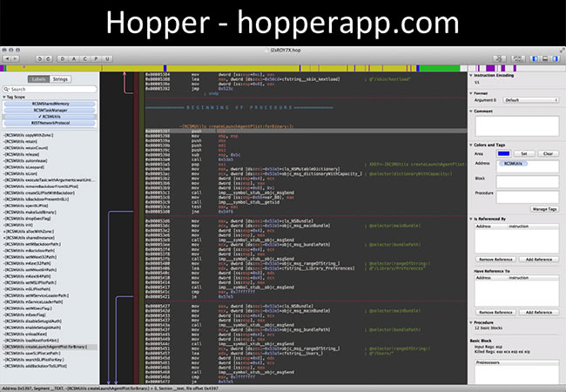
Task: Click the Set color button
Action: click(x=523, y=154)
